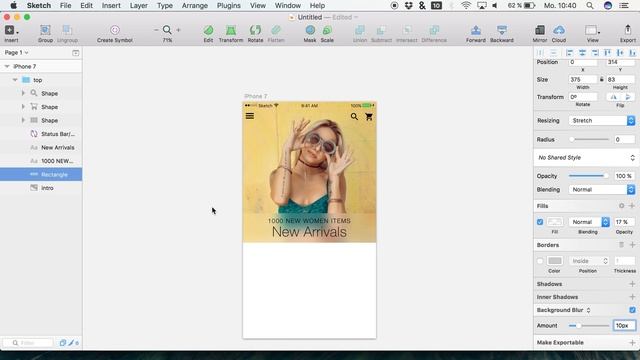
Task: Click the search icon on artboard
Action: click(354, 117)
